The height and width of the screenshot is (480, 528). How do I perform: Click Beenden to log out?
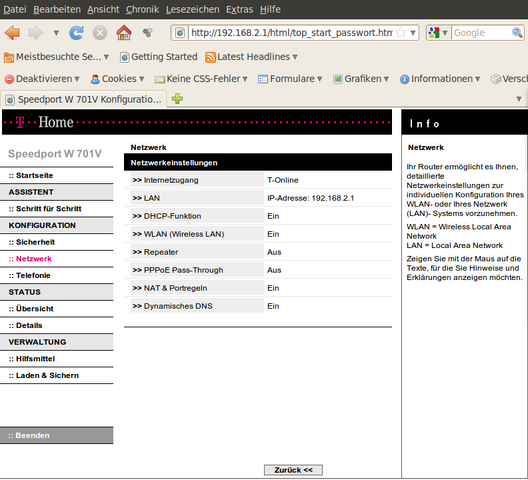click(x=57, y=435)
